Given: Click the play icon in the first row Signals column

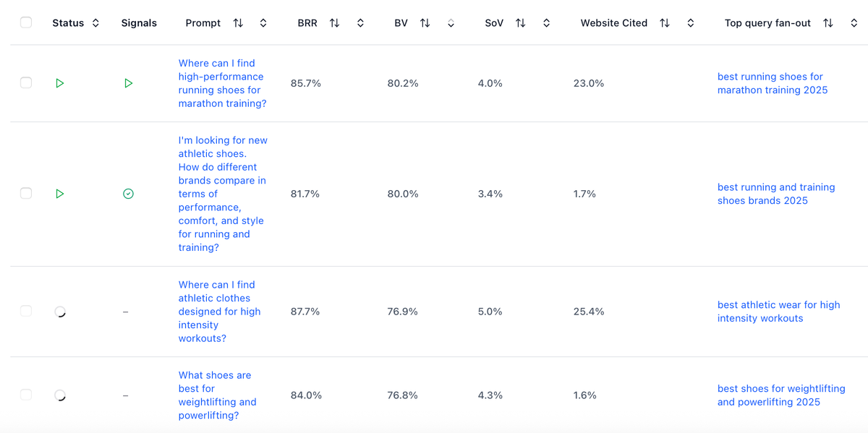Looking at the screenshot, I should point(129,82).
